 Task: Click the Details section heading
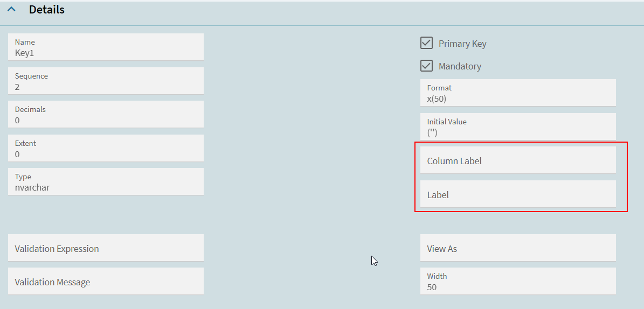click(47, 10)
